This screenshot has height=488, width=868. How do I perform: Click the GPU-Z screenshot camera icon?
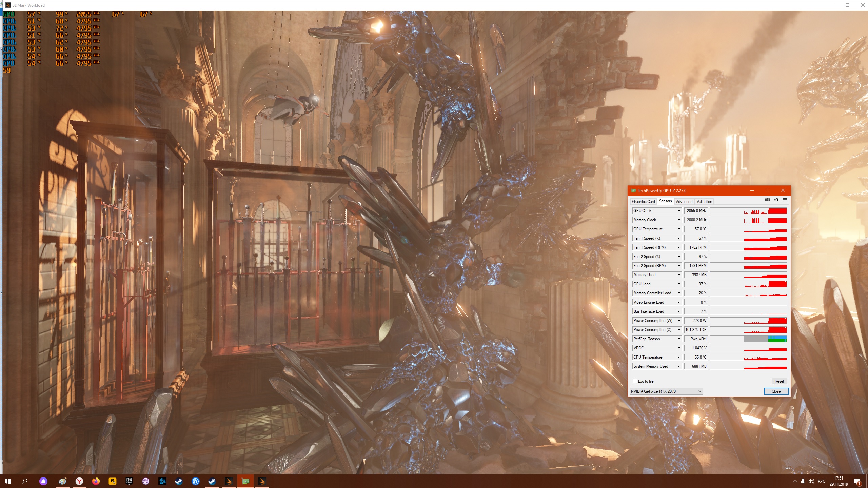(768, 200)
